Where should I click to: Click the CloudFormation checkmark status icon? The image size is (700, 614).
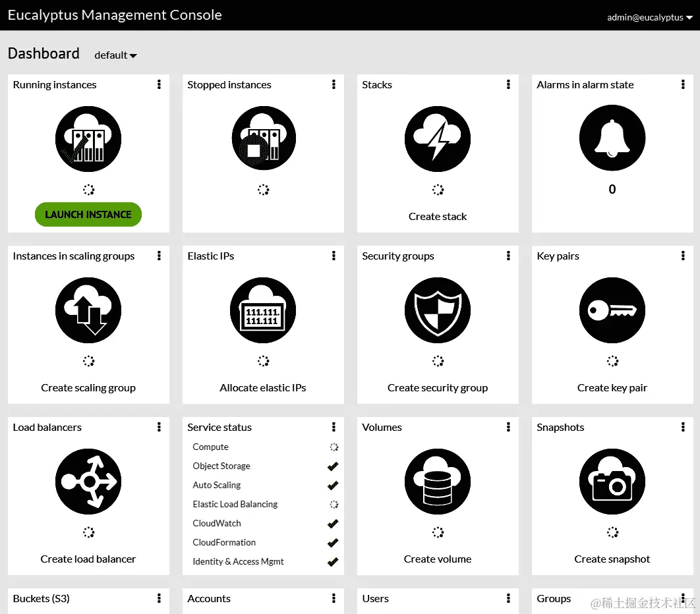pyautogui.click(x=333, y=543)
